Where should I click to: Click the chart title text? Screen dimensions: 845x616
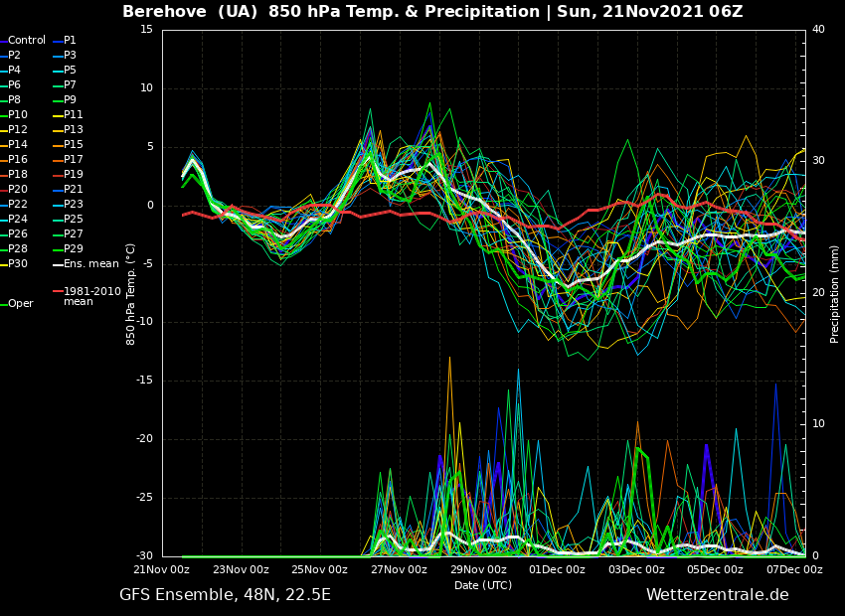click(x=432, y=12)
